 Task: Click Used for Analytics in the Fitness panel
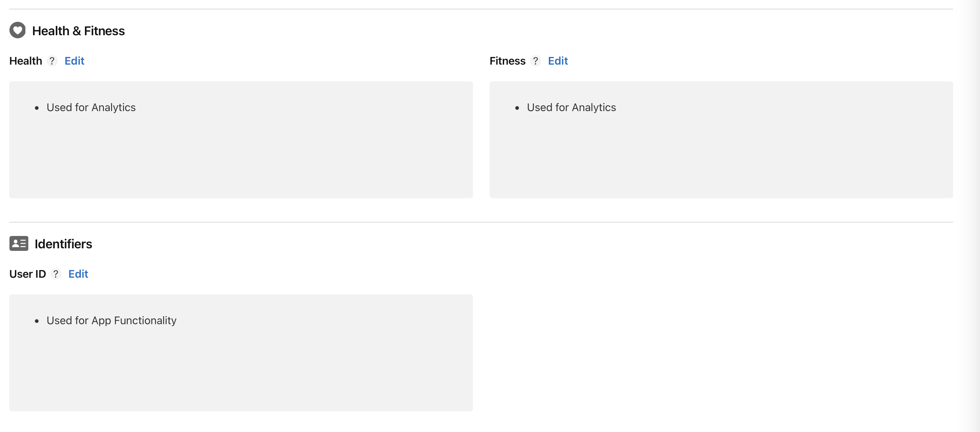click(x=571, y=107)
